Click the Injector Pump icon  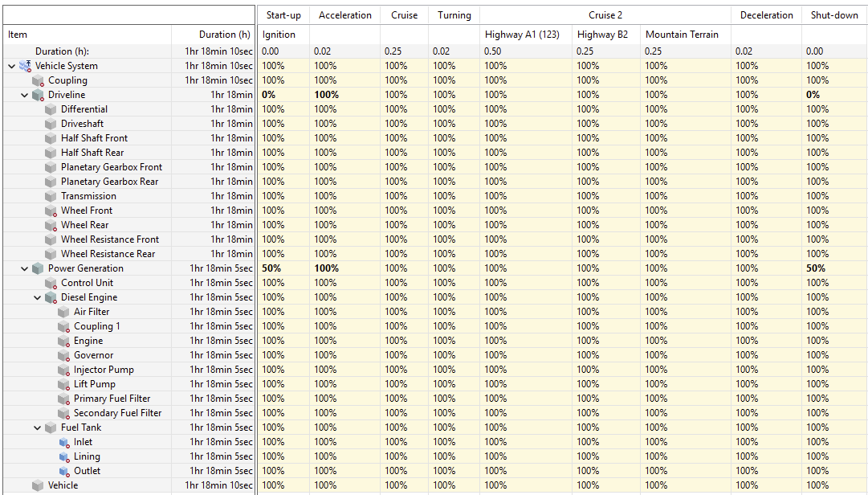pyautogui.click(x=63, y=370)
